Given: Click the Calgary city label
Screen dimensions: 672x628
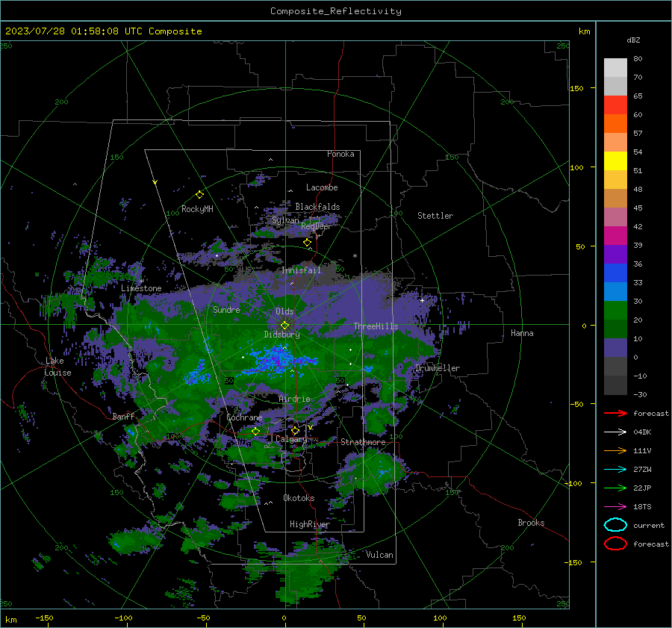Looking at the screenshot, I should pyautogui.click(x=291, y=439).
